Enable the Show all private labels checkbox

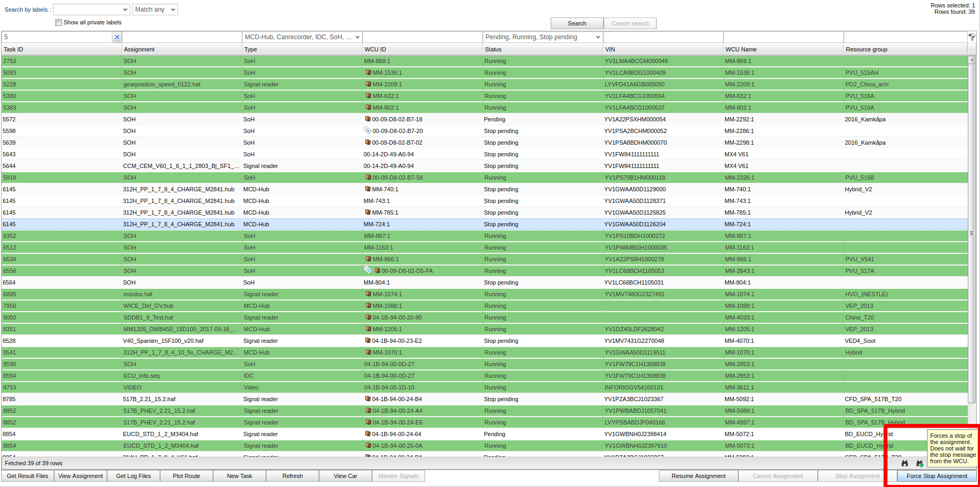point(58,23)
